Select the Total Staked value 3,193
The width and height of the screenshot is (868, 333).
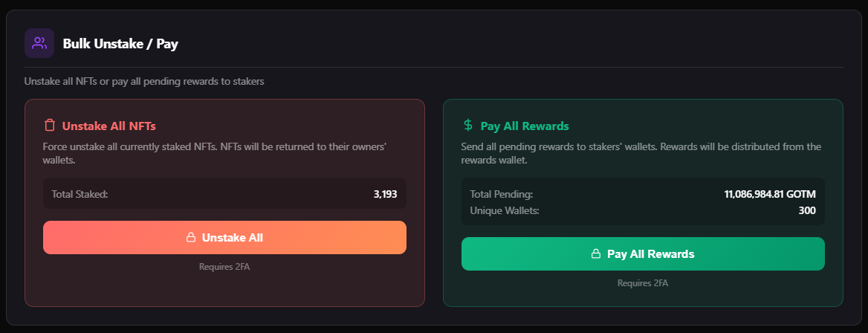point(385,194)
